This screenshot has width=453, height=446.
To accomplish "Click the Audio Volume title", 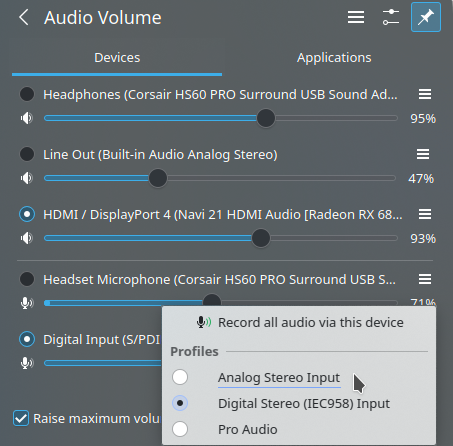I will [103, 17].
